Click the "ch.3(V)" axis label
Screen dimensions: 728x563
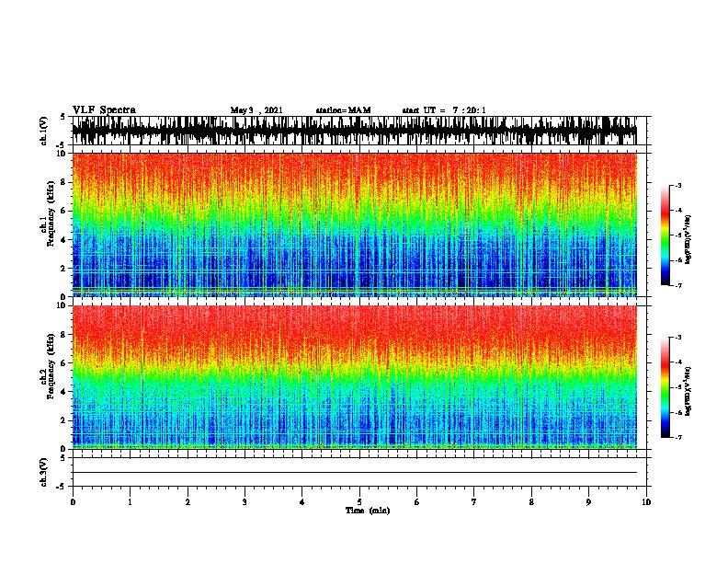pos(44,472)
